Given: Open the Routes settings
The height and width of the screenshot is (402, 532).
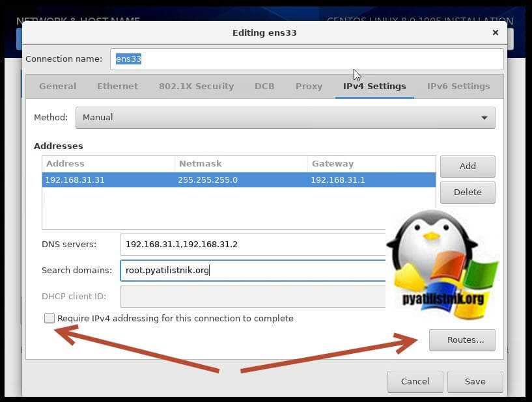Looking at the screenshot, I should [x=462, y=340].
